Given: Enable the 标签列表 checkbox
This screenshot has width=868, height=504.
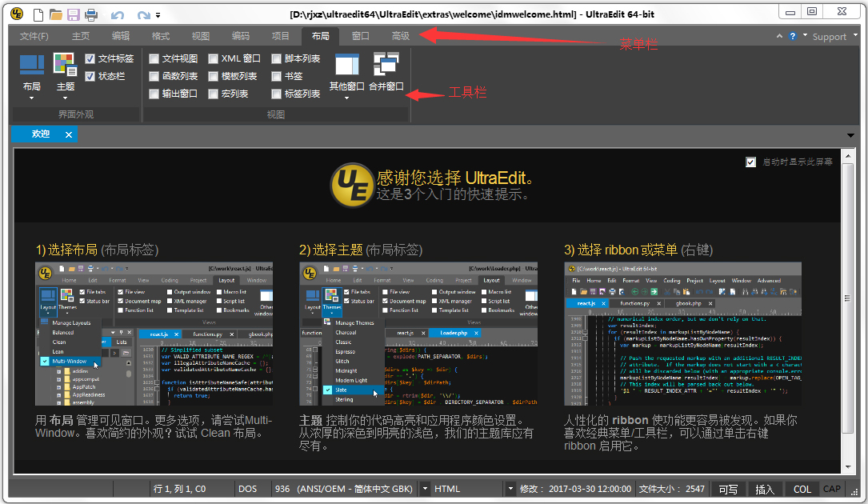Looking at the screenshot, I should click(276, 94).
